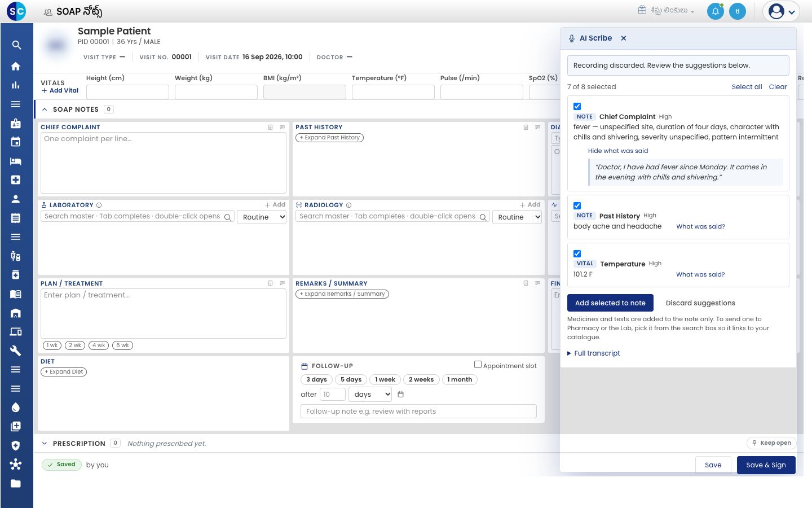The width and height of the screenshot is (812, 508).
Task: Click Add selected to note button
Action: point(610,303)
